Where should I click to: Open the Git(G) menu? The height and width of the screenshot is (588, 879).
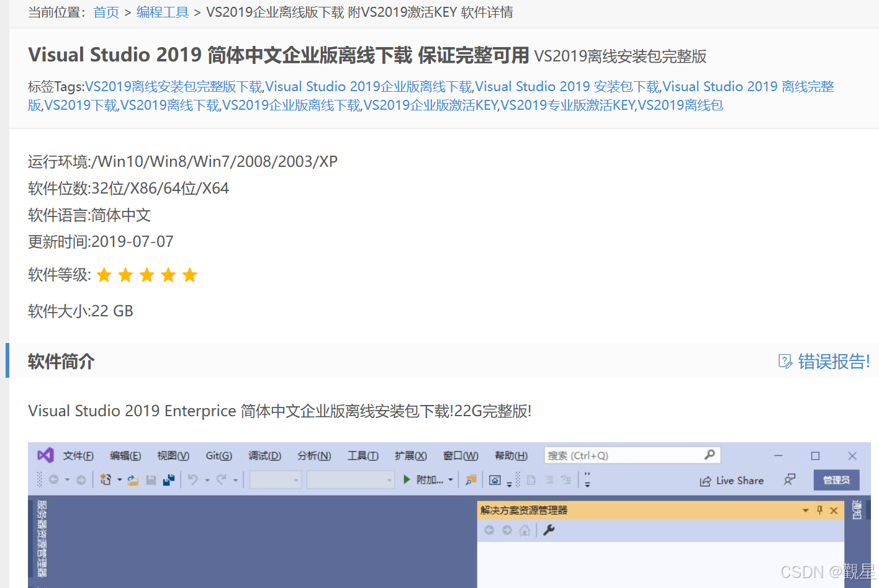click(x=219, y=456)
